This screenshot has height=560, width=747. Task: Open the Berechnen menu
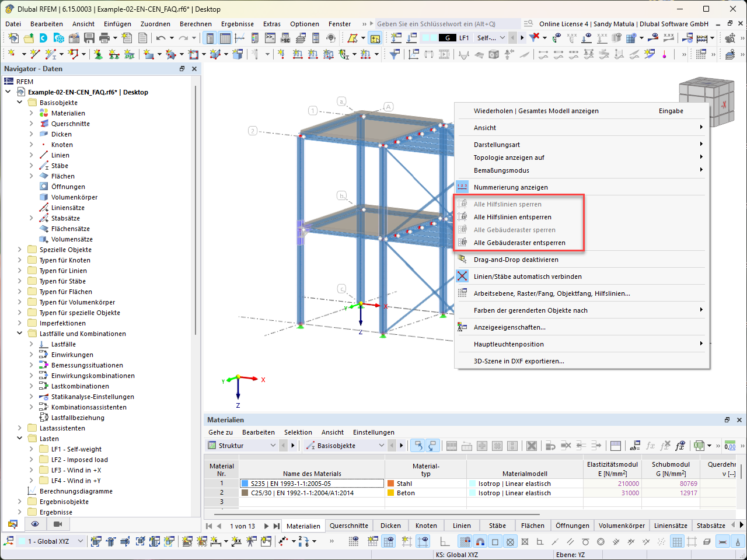(x=196, y=24)
